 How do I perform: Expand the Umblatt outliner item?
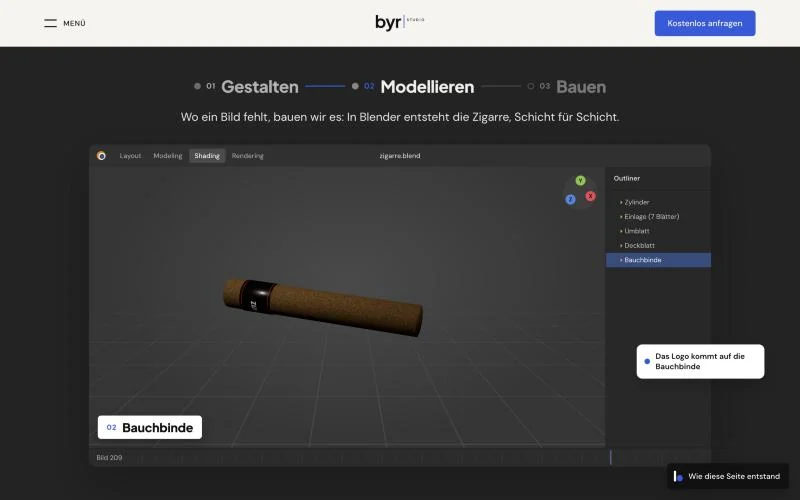point(658,231)
